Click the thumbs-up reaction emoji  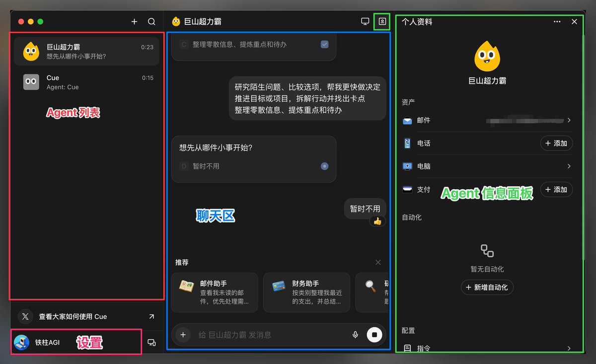click(377, 221)
